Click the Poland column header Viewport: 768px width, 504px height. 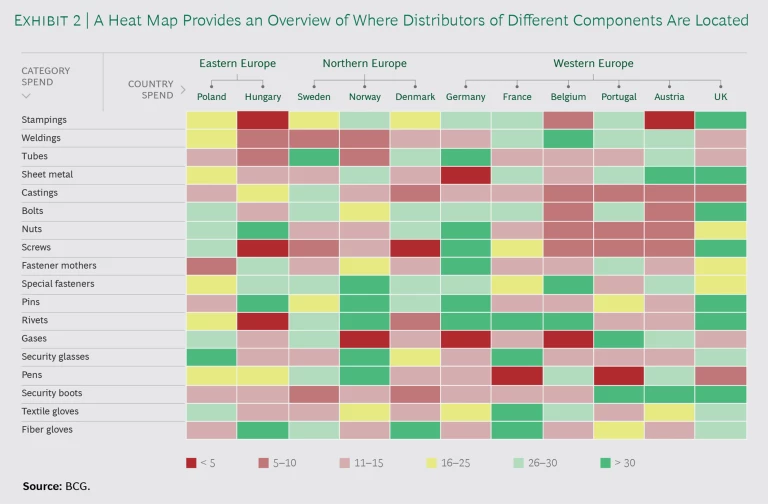tap(212, 97)
